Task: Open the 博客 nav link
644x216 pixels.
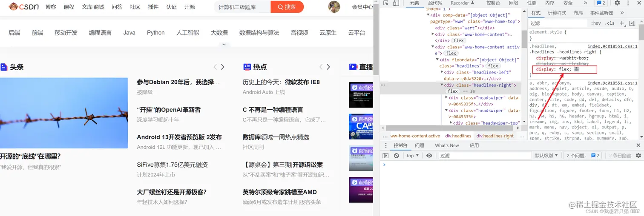Action: click(51, 7)
